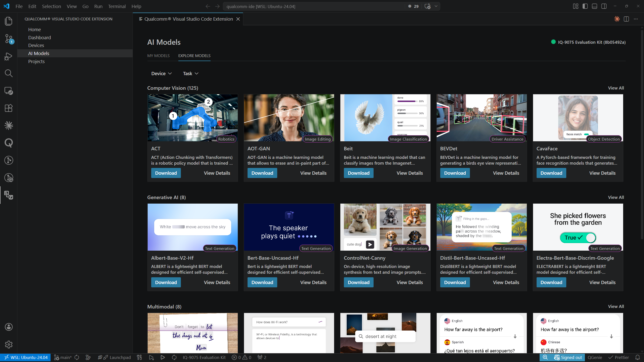The image size is (644, 362).
Task: Open Claude asterisk icon in activity bar
Action: click(9, 125)
